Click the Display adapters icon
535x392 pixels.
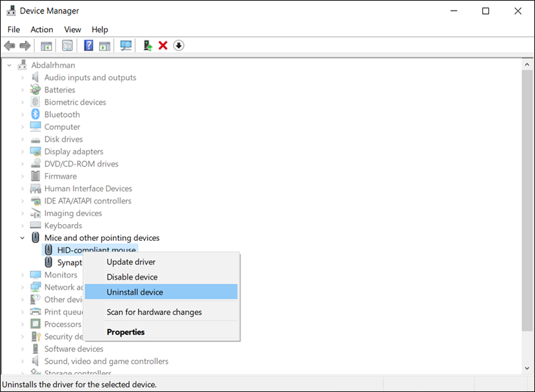35,151
